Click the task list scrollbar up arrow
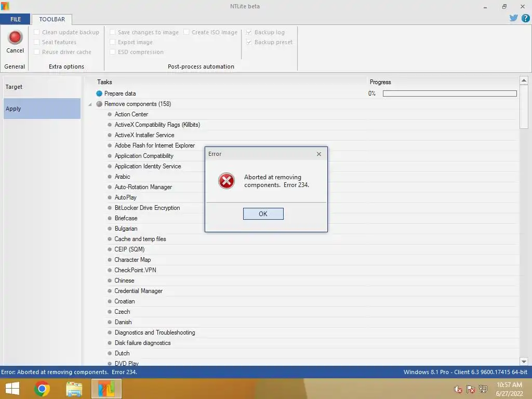Image resolution: width=532 pixels, height=399 pixels. [524, 81]
